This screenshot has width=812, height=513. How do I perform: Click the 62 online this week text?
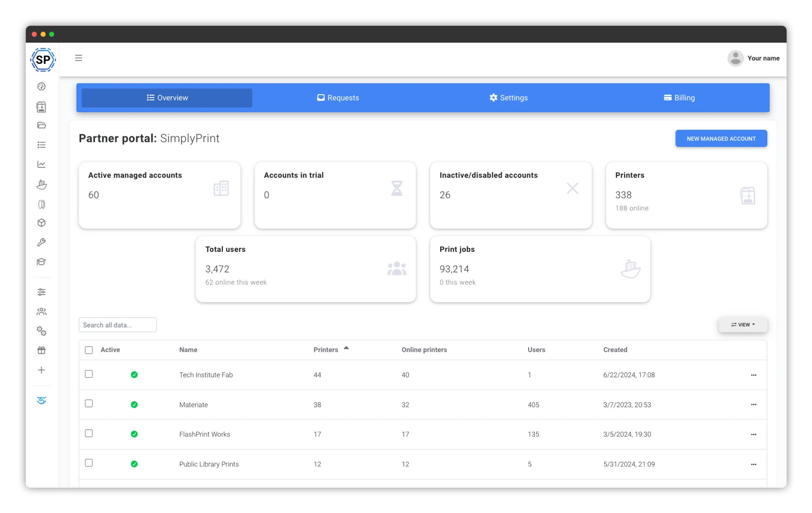(x=236, y=282)
